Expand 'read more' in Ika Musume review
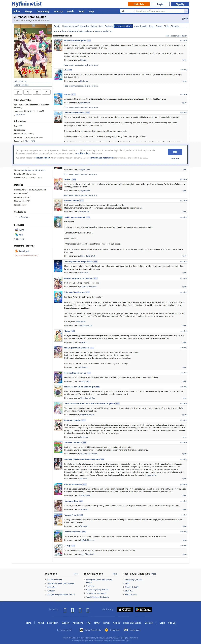Image resolution: width=201 pixels, height=644 pixels. (x=81, y=322)
